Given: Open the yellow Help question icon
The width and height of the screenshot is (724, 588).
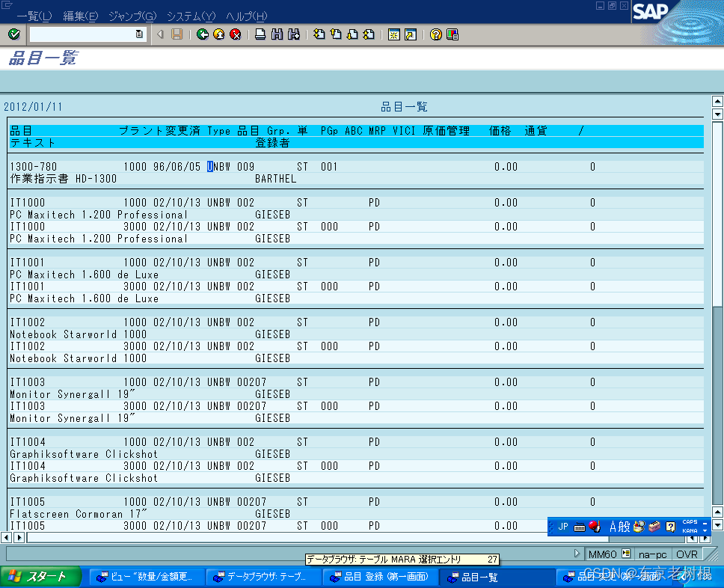Looking at the screenshot, I should [436, 34].
